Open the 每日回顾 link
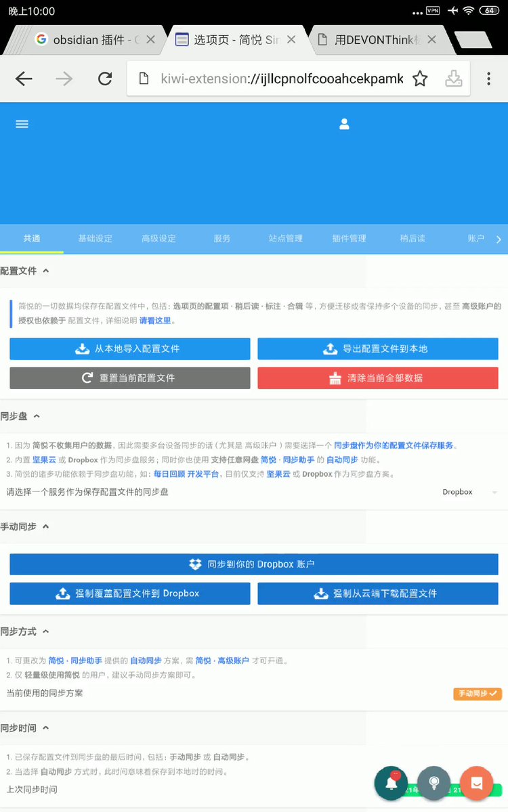Viewport: 508px width, 812px height. (169, 474)
